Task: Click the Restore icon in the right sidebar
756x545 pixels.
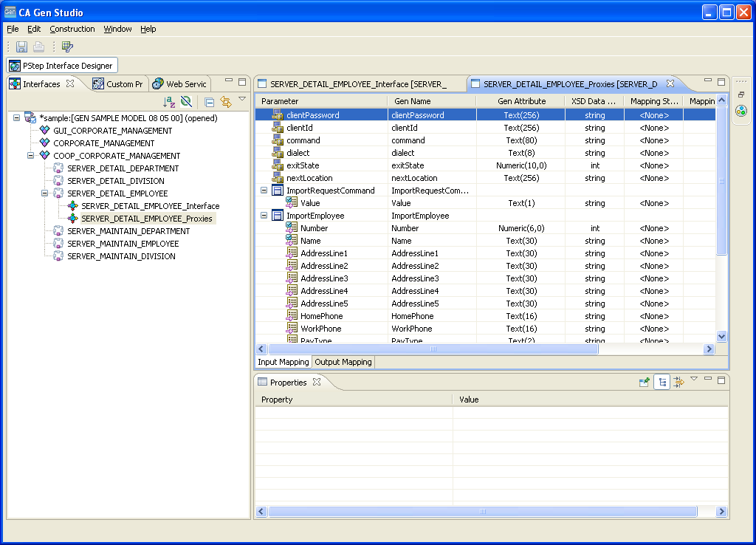Action: click(x=741, y=95)
